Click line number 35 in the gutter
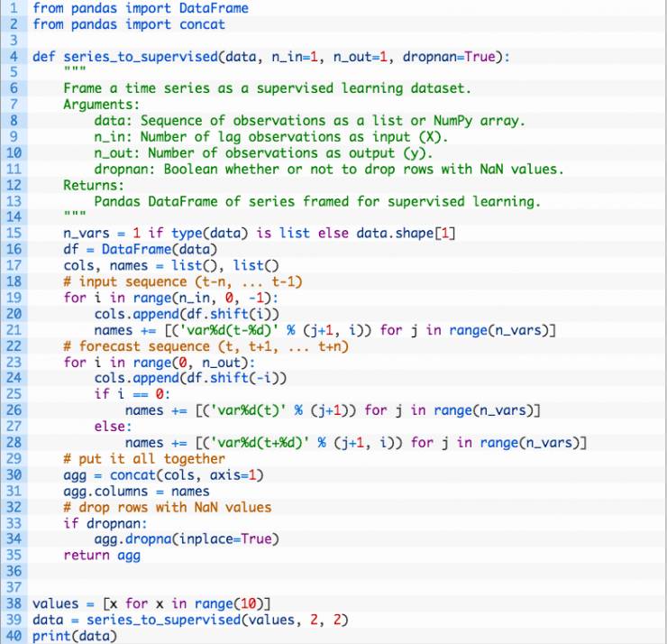 click(14, 555)
